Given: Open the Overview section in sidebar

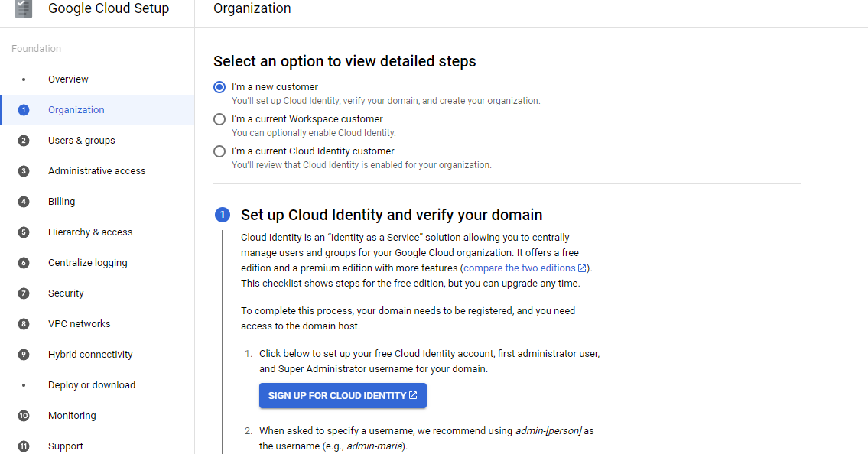Looking at the screenshot, I should [68, 79].
